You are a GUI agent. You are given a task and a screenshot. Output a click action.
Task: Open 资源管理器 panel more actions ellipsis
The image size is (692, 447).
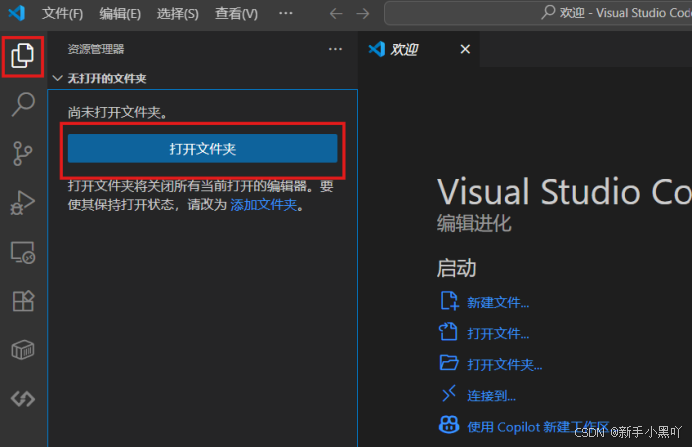click(x=335, y=49)
